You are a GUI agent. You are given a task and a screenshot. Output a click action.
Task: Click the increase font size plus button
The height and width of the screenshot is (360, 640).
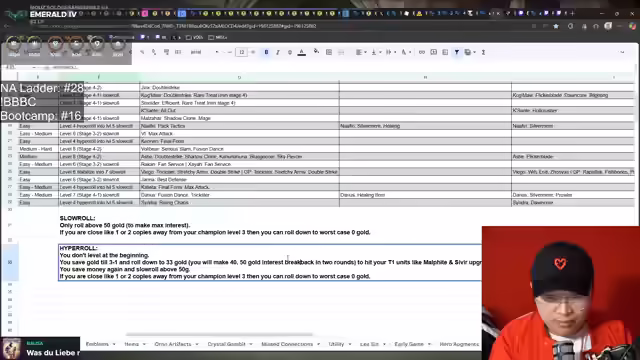(253, 52)
